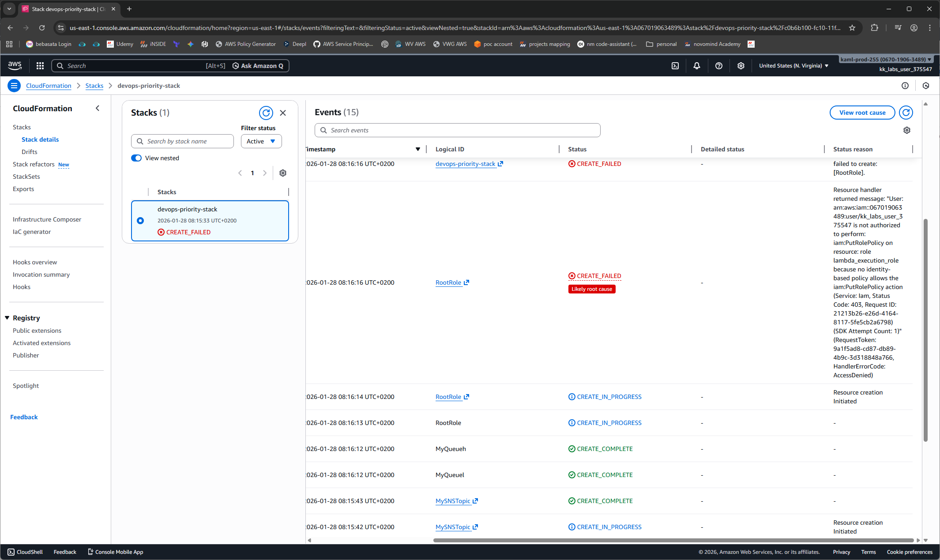Image resolution: width=940 pixels, height=560 pixels.
Task: Click the Search events input field
Action: pyautogui.click(x=458, y=130)
